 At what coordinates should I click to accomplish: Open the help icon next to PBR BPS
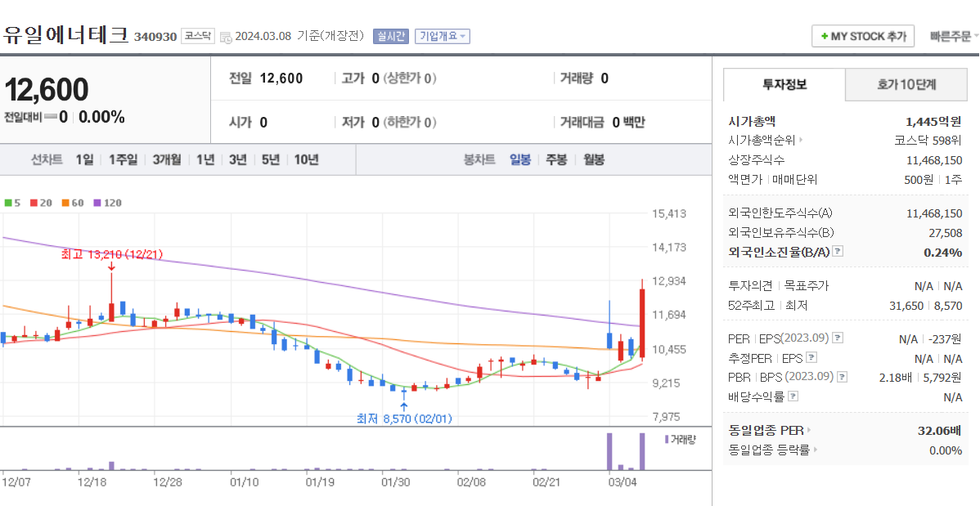click(843, 377)
